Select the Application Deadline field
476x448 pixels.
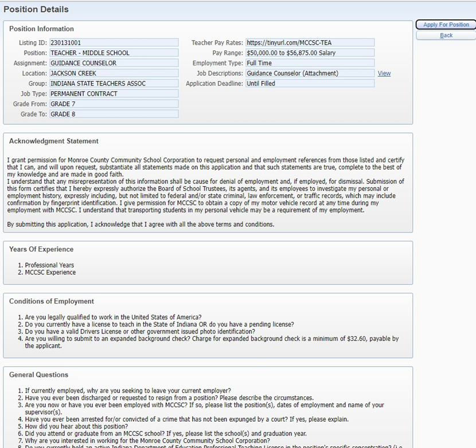click(310, 84)
